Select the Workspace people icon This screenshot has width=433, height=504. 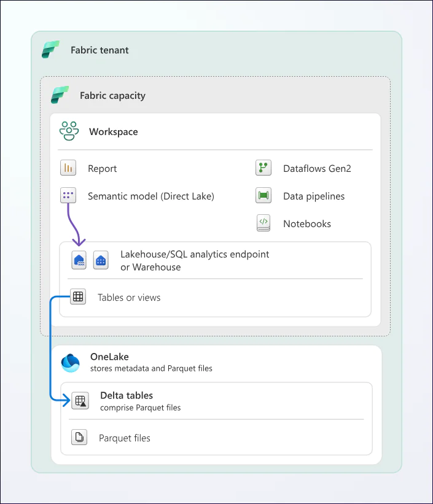click(x=69, y=131)
